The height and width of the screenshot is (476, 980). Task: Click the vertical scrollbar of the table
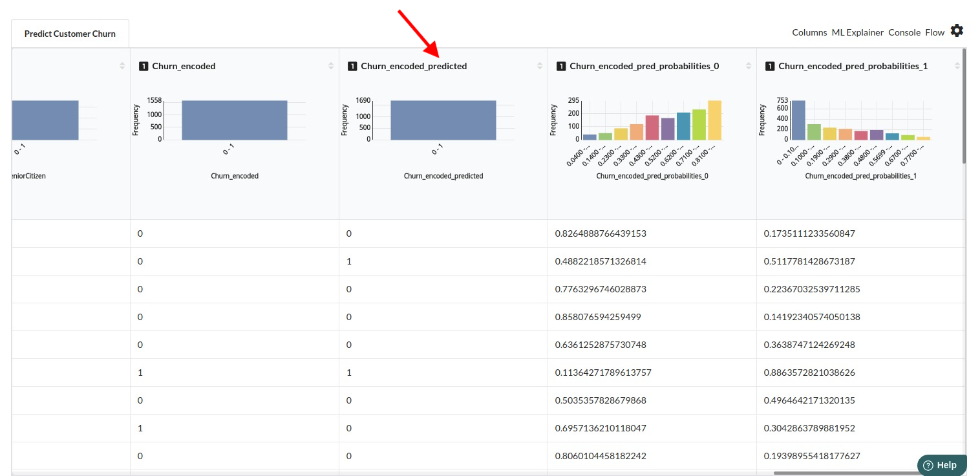(964, 107)
